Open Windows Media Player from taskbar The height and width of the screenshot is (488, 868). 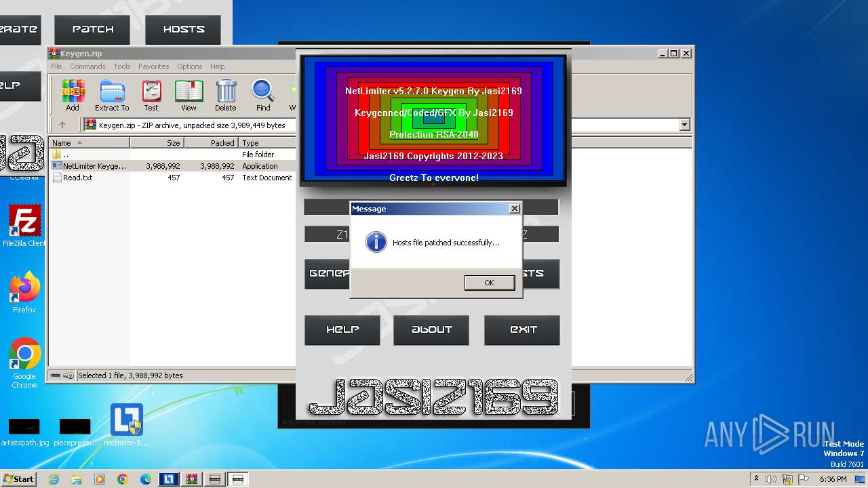pos(100,479)
